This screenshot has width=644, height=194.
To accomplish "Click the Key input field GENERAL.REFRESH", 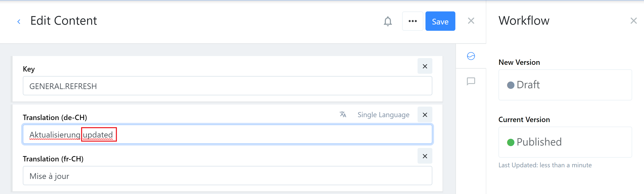I will click(x=227, y=86).
